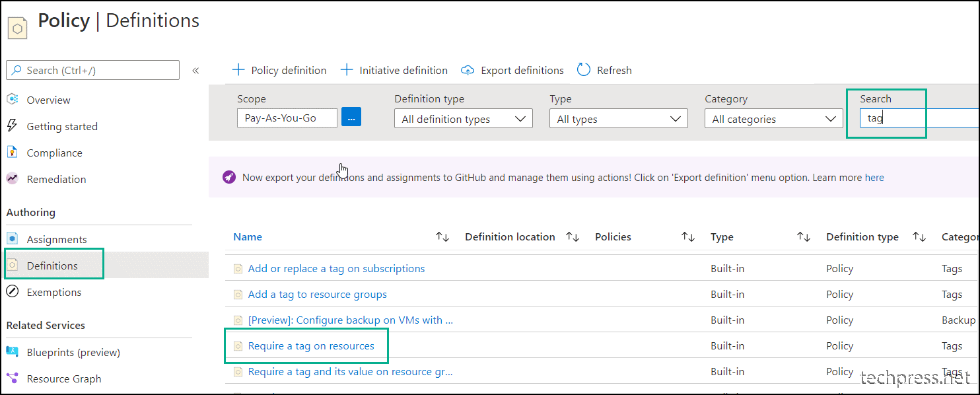
Task: Open Assignments in Authoring menu
Action: 57,239
